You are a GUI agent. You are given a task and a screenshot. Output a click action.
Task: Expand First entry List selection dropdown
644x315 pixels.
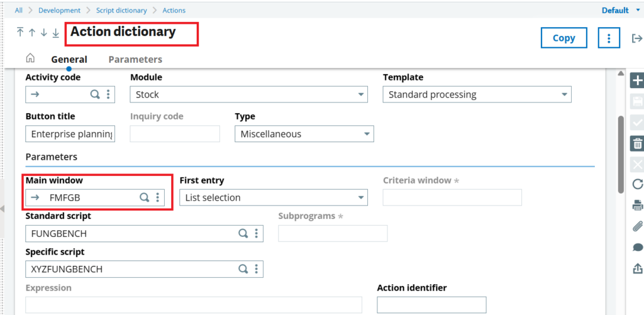click(273, 197)
